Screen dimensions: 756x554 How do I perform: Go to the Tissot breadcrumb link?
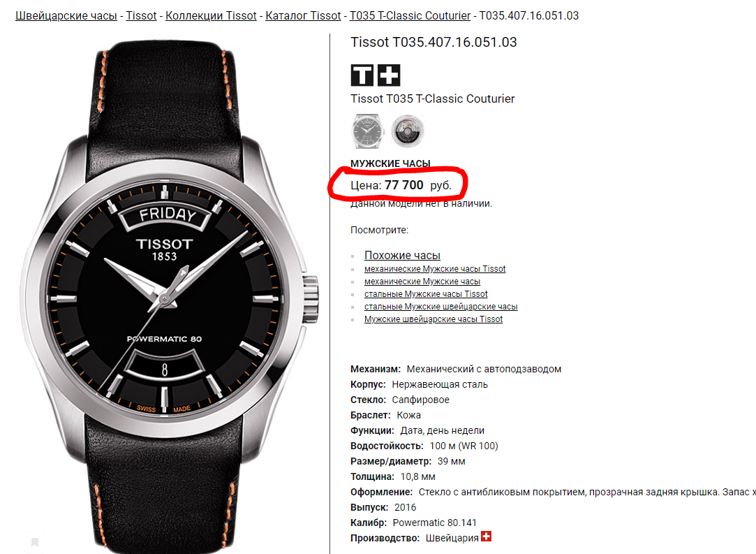pos(141,16)
